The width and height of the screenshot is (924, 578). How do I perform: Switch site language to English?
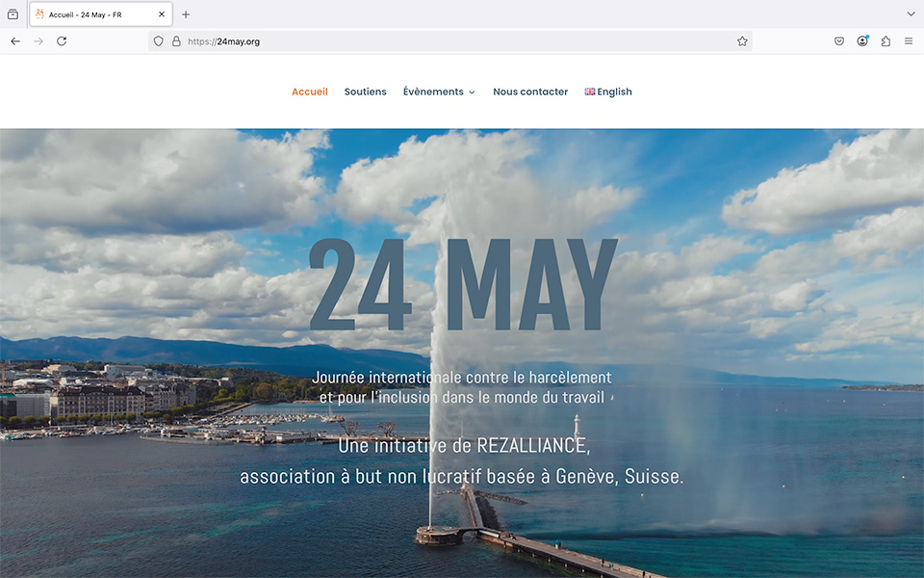[608, 92]
